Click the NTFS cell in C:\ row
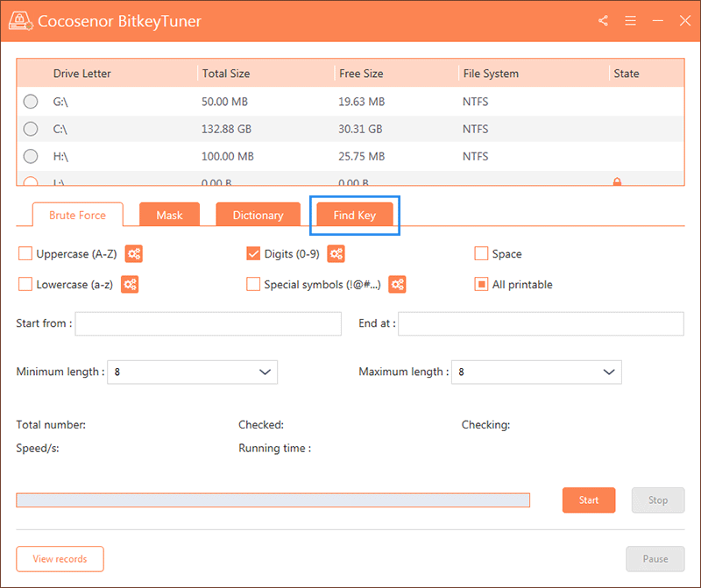Screen dimensions: 701x588 475,129
